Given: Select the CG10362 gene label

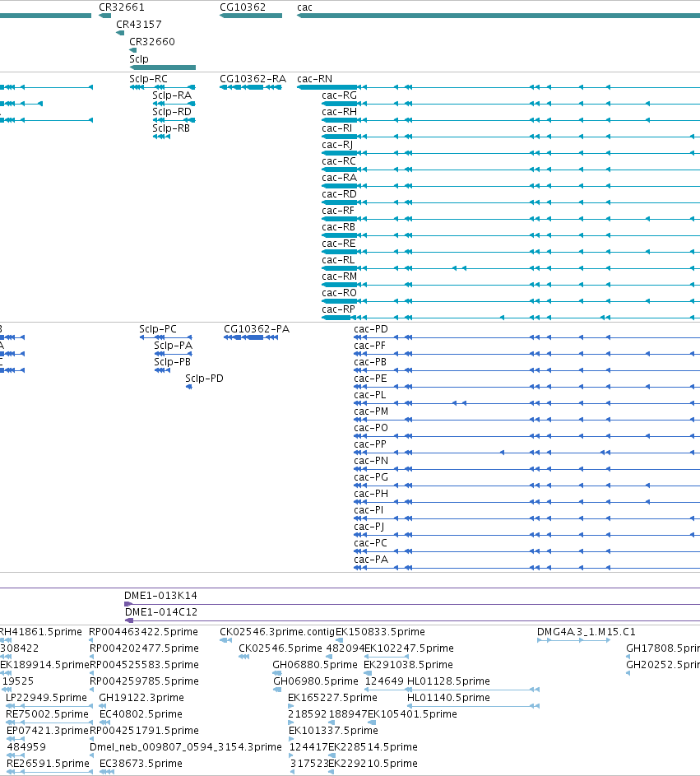Looking at the screenshot, I should 243,7.
